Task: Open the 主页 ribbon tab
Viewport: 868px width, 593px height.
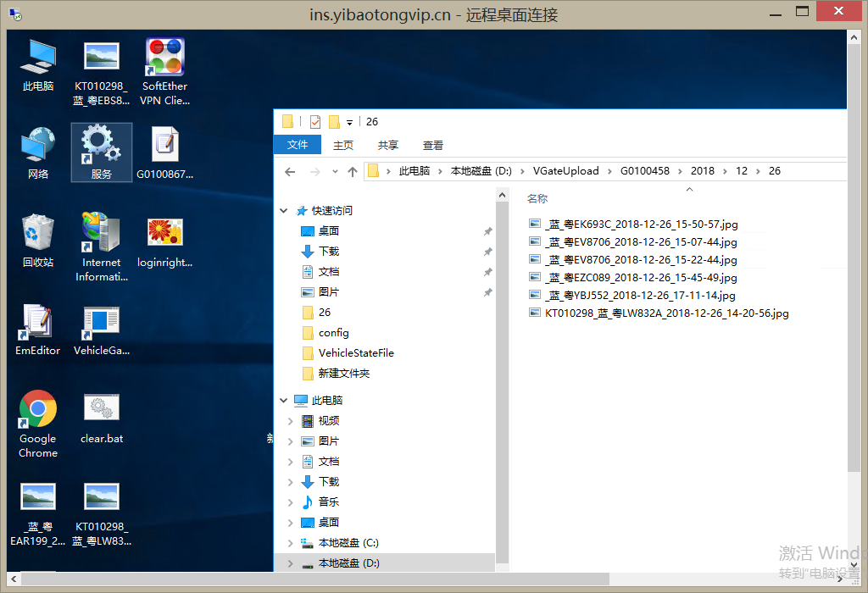Action: click(343, 146)
